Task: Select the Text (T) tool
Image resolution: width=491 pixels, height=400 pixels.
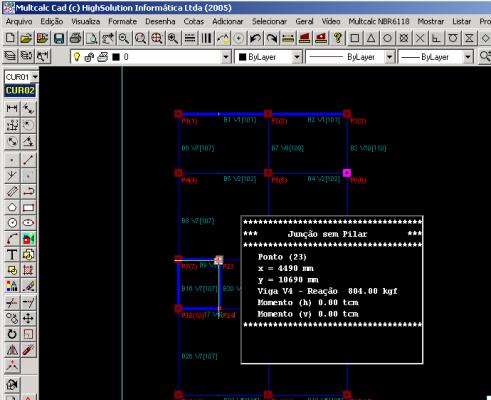Action: 12,255
